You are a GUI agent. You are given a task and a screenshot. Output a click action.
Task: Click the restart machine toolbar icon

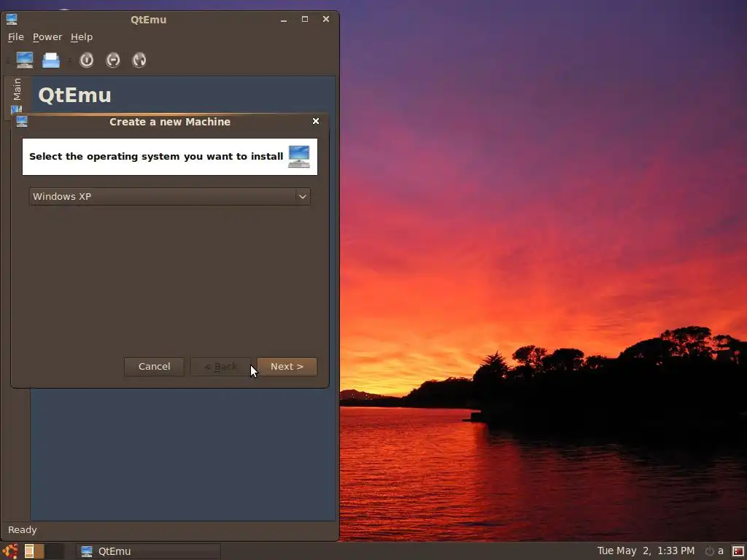click(139, 60)
